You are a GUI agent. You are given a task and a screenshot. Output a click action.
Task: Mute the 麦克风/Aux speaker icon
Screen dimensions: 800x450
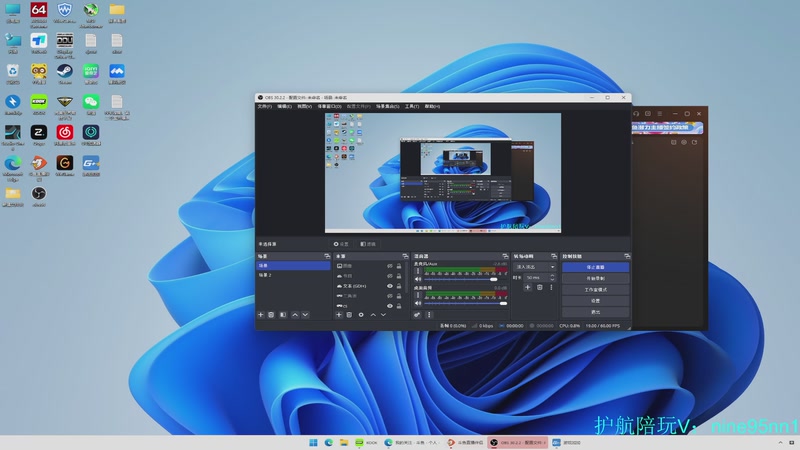(418, 279)
